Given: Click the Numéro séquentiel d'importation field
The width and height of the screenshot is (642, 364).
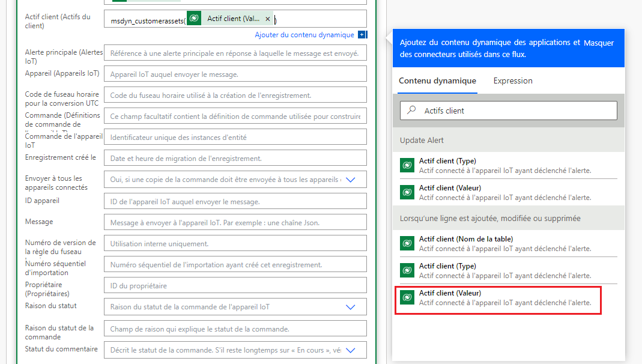Looking at the screenshot, I should pyautogui.click(x=235, y=264).
